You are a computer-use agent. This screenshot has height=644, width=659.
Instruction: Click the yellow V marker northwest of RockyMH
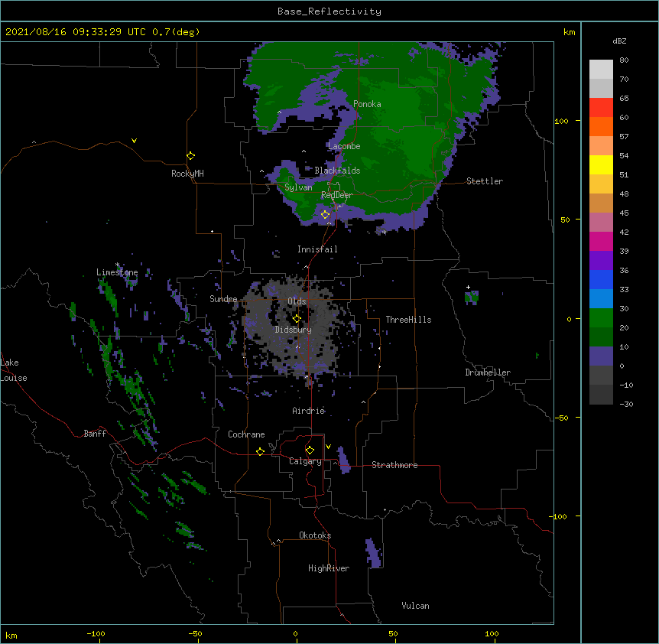(x=134, y=141)
